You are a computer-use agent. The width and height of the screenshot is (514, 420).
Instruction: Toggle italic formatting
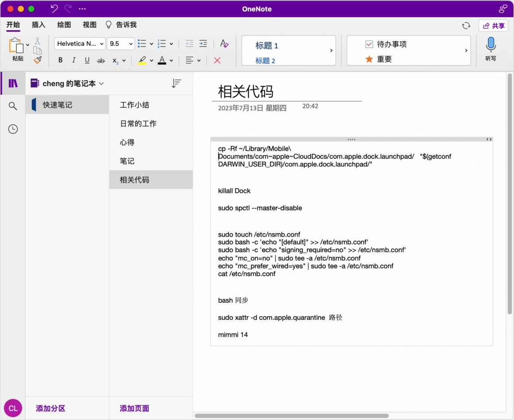[x=74, y=60]
